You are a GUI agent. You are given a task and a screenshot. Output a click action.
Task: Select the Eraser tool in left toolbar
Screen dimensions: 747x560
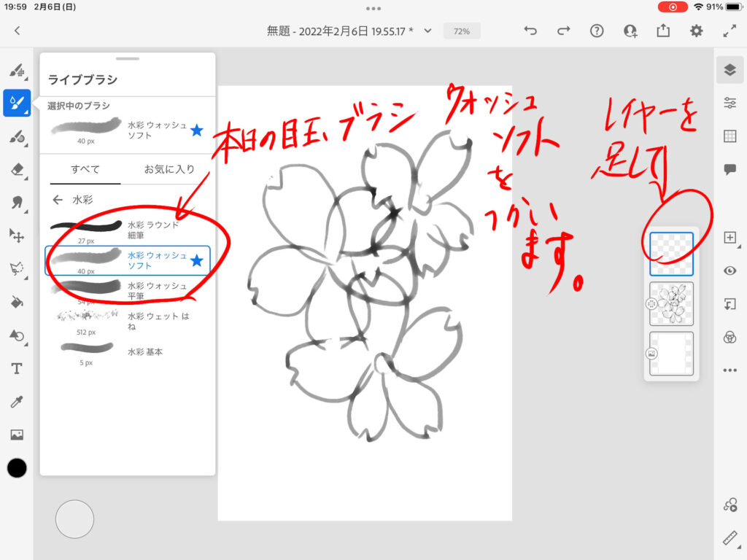click(x=17, y=169)
